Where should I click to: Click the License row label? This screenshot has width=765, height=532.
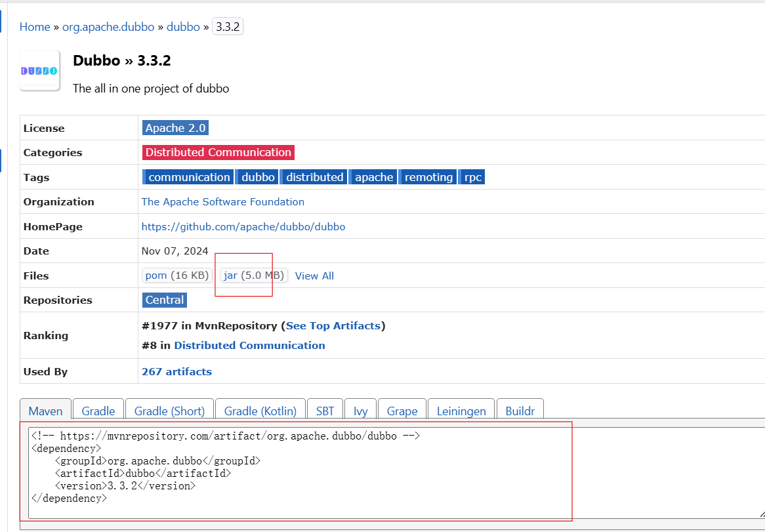[44, 129]
